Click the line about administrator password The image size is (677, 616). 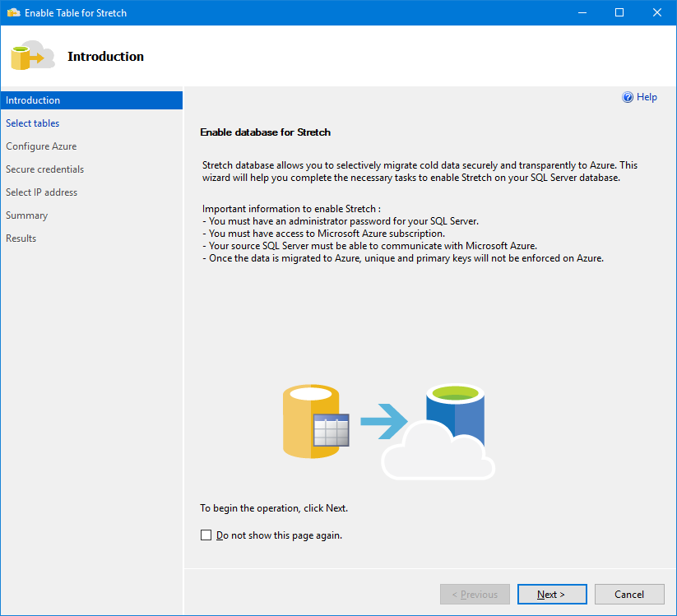(341, 221)
